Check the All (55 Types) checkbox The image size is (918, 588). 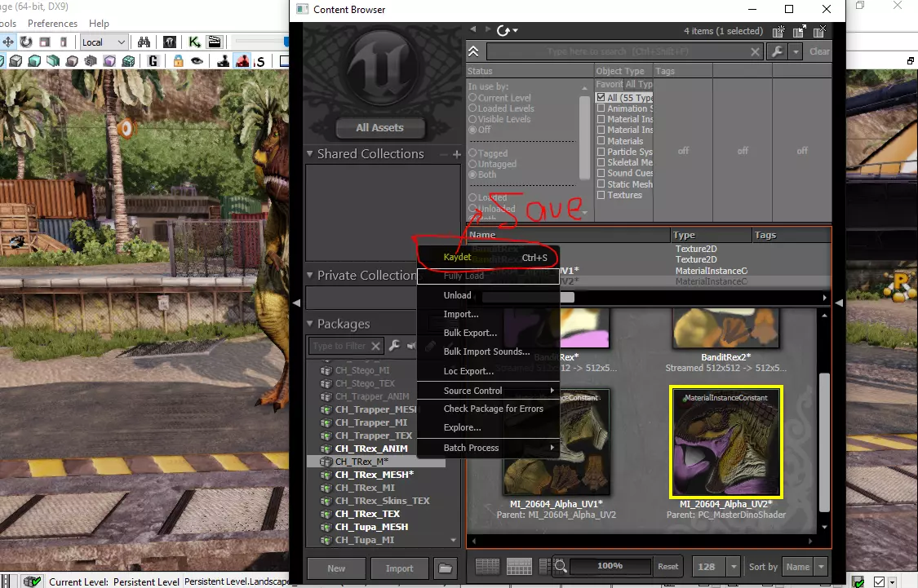[601, 98]
